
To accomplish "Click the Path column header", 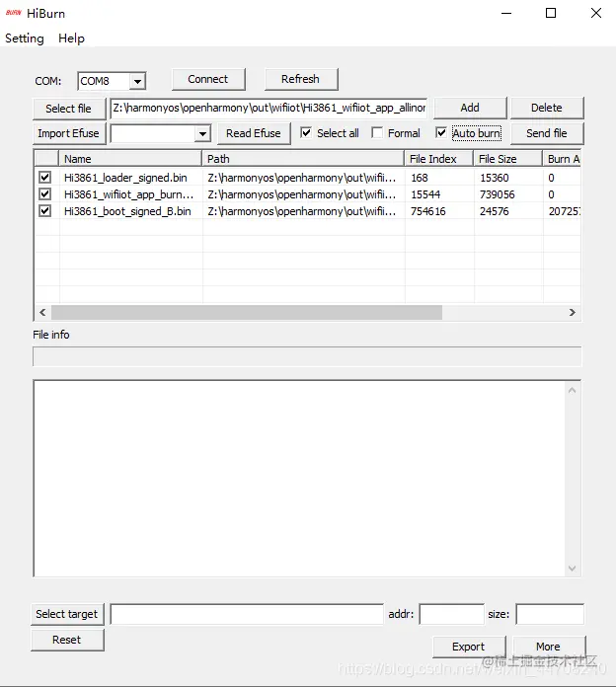I will coord(303,159).
